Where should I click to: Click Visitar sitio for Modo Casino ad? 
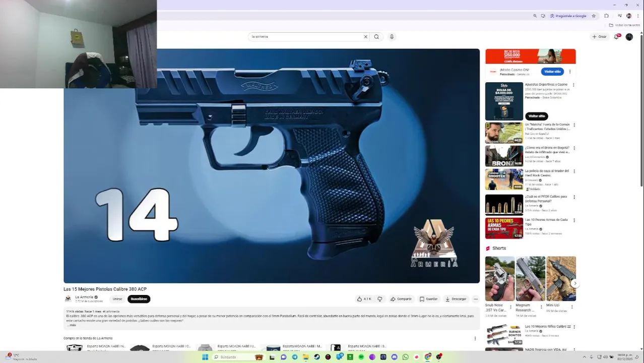click(552, 72)
